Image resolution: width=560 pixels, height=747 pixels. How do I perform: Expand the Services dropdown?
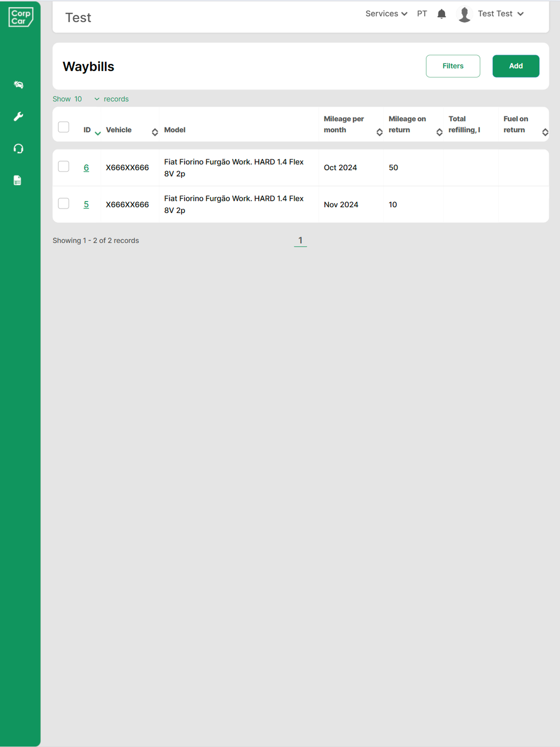click(x=386, y=14)
